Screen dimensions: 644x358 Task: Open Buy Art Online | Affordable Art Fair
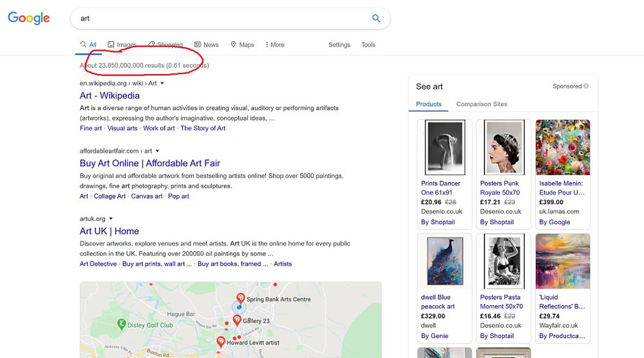(x=150, y=164)
